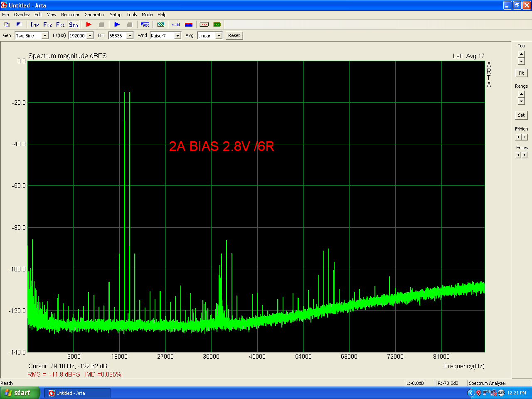Open the Tools menu
The image size is (532, 399).
pyautogui.click(x=132, y=15)
